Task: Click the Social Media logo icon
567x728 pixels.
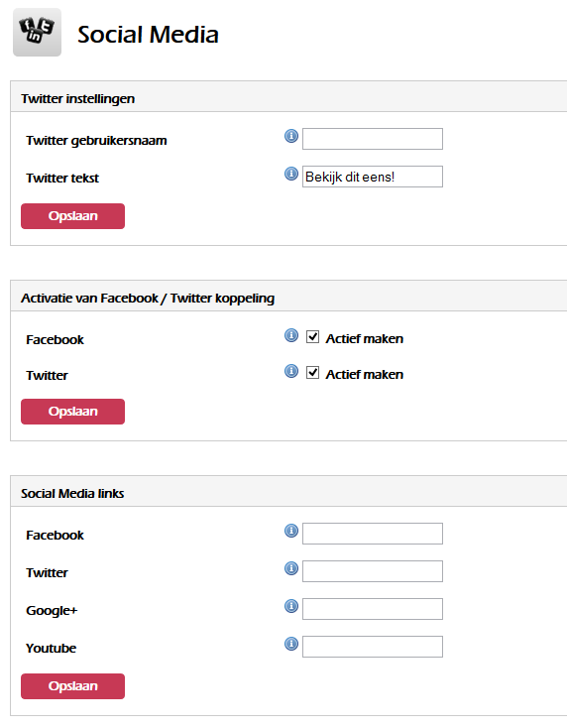Action: (x=37, y=33)
